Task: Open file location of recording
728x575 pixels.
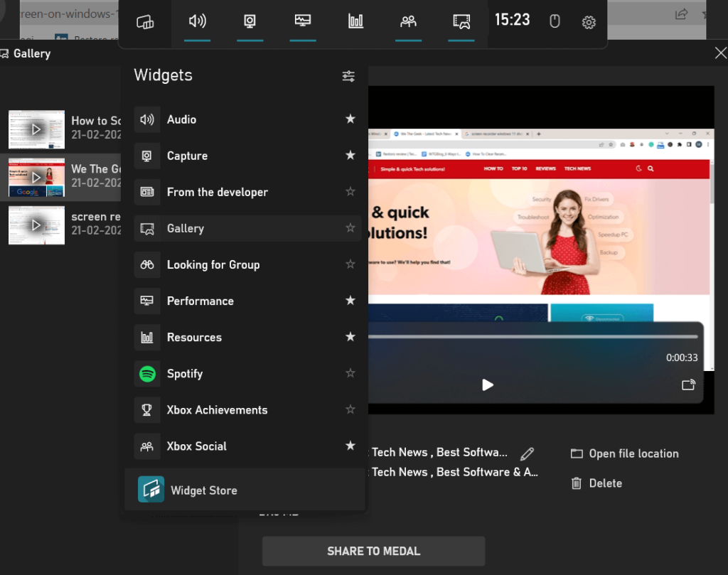Action: click(x=625, y=453)
